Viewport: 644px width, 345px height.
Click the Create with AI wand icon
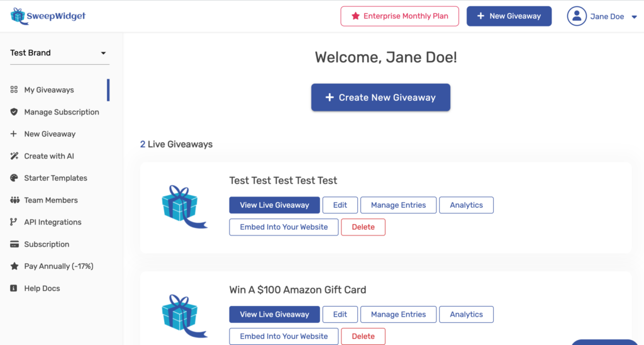point(14,156)
